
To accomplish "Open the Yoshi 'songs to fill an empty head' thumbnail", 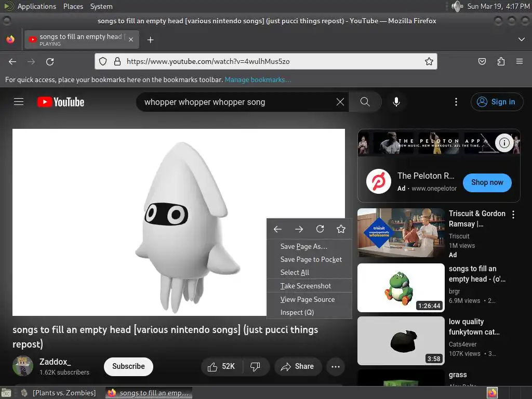I will pyautogui.click(x=401, y=288).
